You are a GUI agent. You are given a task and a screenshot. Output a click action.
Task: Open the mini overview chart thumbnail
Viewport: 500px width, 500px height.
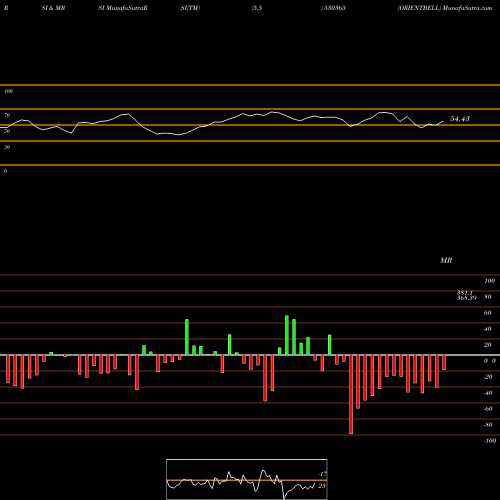[x=247, y=479]
